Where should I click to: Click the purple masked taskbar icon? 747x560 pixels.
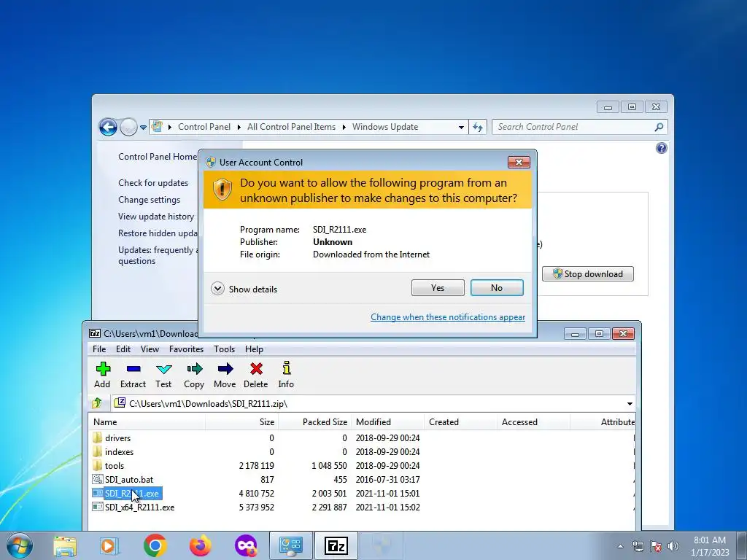point(246,545)
